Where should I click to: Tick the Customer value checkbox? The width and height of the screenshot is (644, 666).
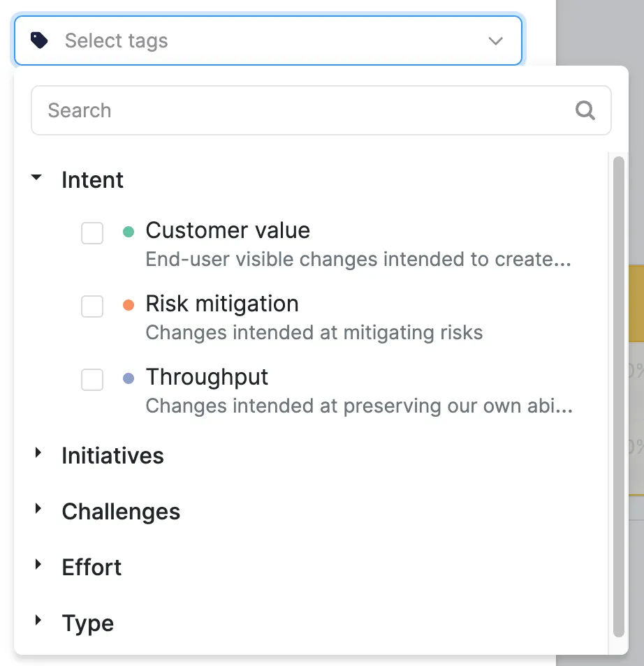pyautogui.click(x=92, y=232)
